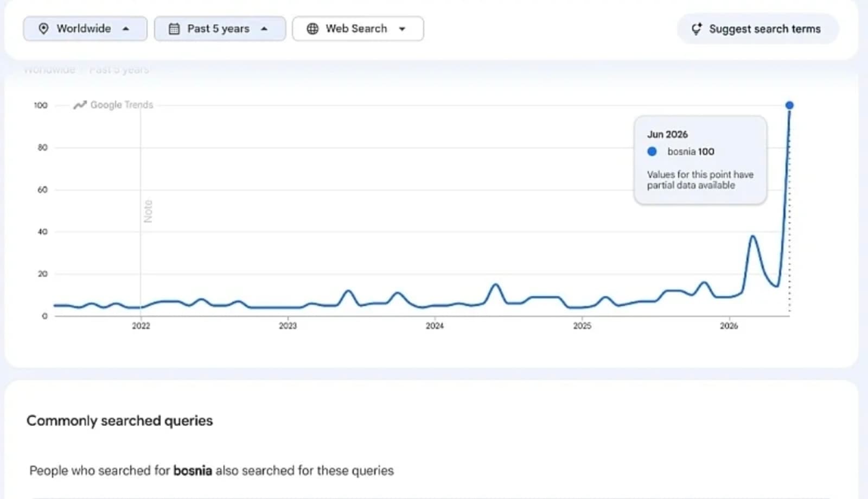Image resolution: width=868 pixels, height=499 pixels.
Task: Select the Jun 2026 peak data point
Action: pyautogui.click(x=789, y=105)
